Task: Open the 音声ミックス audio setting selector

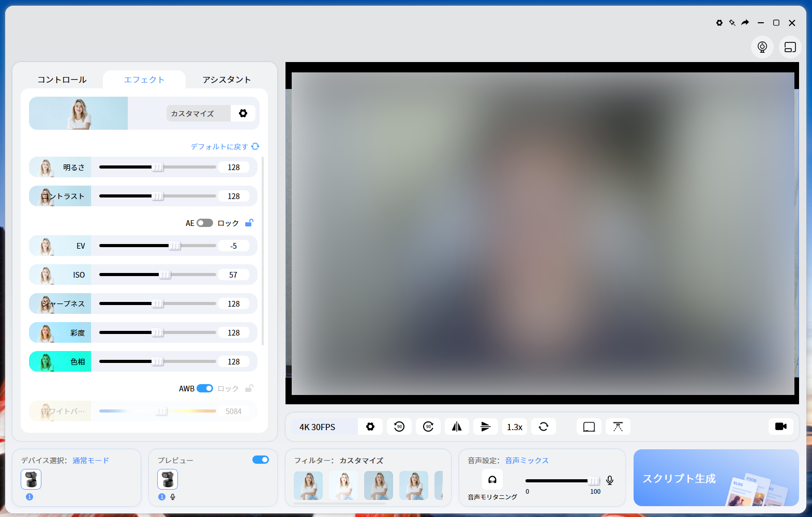Action: pyautogui.click(x=527, y=460)
